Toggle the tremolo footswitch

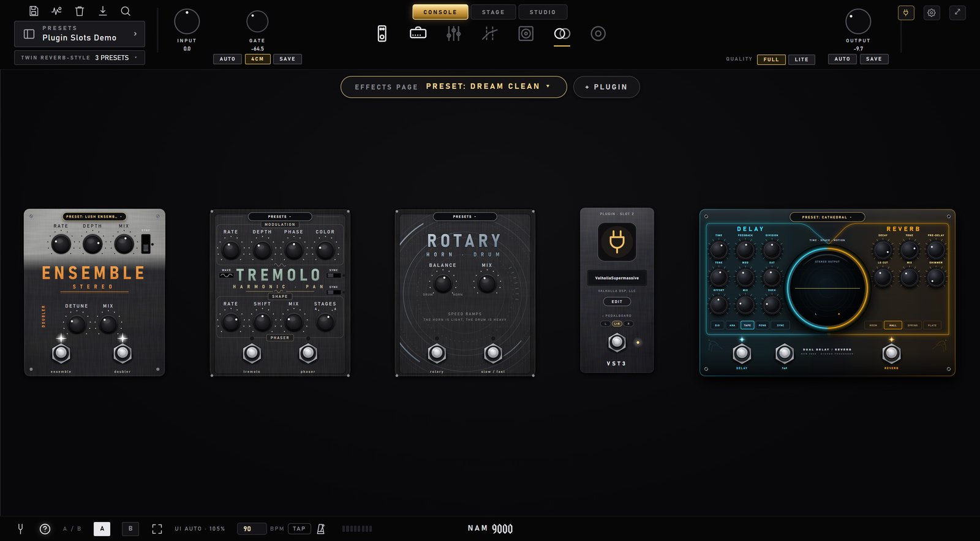[252, 353]
